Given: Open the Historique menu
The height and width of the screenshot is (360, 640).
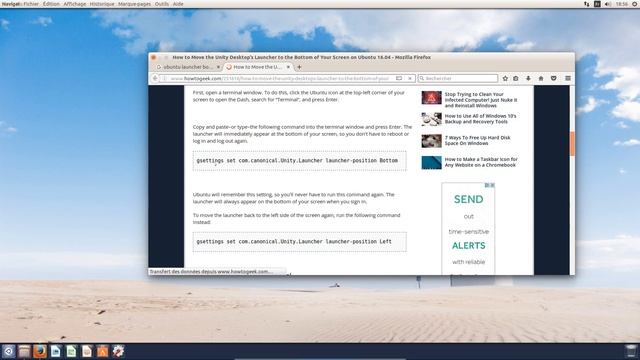Looking at the screenshot, I should click(102, 4).
